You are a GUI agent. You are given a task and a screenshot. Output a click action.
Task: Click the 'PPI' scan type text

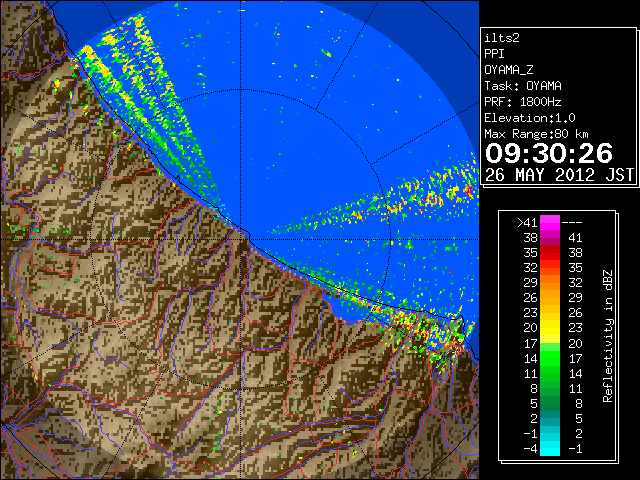point(494,54)
